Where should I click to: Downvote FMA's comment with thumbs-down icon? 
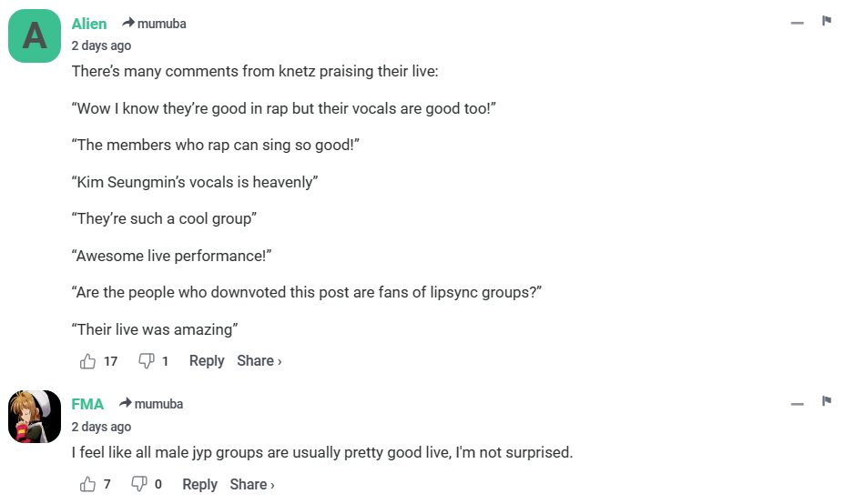[x=139, y=484]
